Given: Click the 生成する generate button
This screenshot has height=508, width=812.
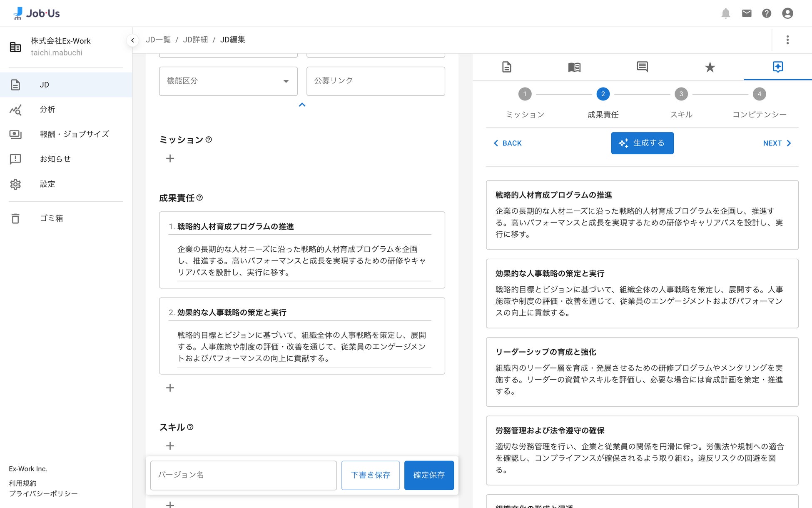Looking at the screenshot, I should [x=642, y=143].
